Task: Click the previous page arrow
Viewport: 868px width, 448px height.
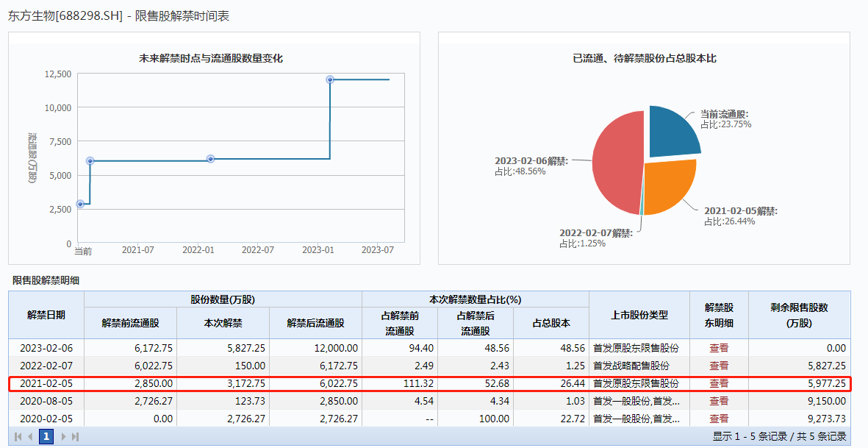Action: coord(30,436)
